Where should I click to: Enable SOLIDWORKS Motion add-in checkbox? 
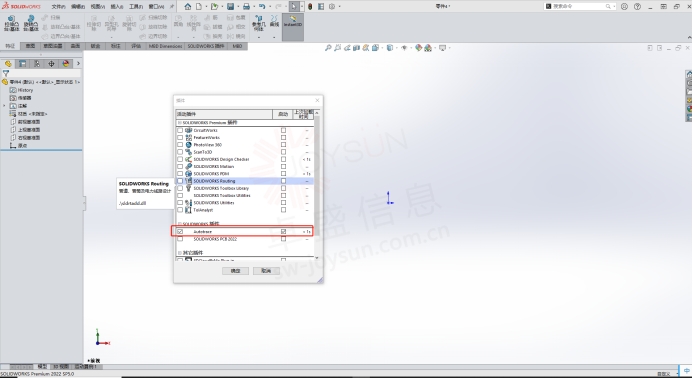(x=180, y=167)
